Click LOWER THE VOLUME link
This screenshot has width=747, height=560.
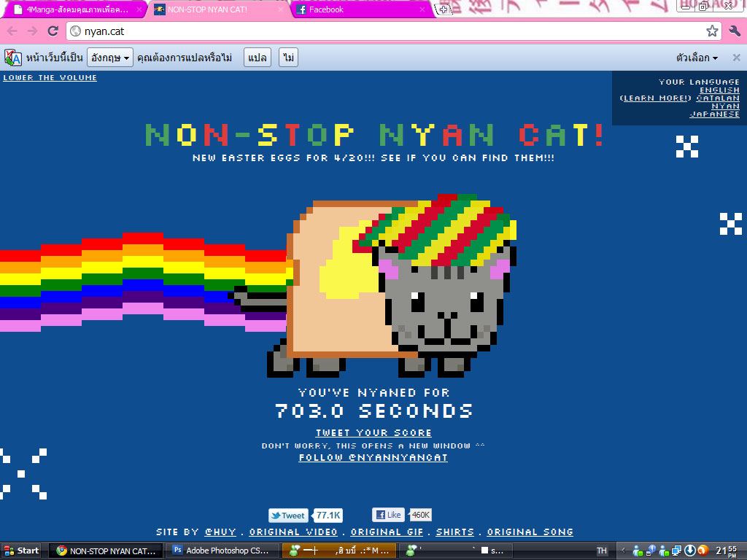point(50,77)
